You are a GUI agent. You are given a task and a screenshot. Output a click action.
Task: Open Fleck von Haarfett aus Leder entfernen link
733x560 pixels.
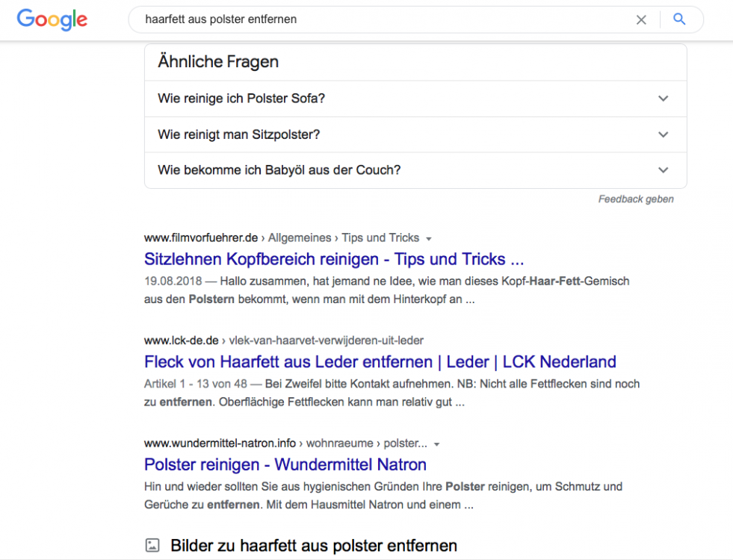[380, 361]
